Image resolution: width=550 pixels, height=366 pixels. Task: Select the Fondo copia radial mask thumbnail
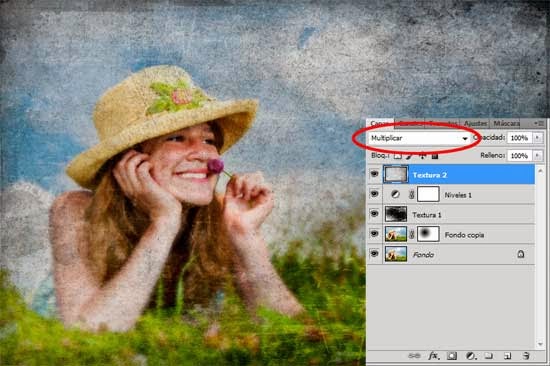[428, 234]
